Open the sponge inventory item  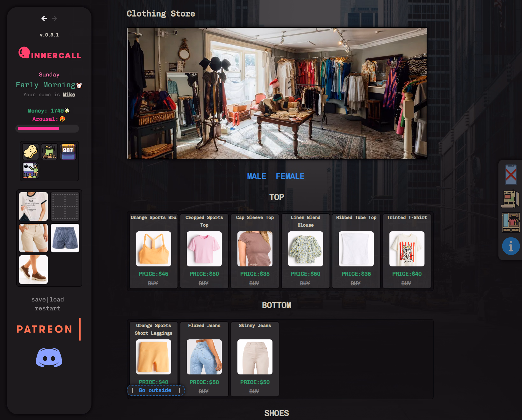[31, 151]
